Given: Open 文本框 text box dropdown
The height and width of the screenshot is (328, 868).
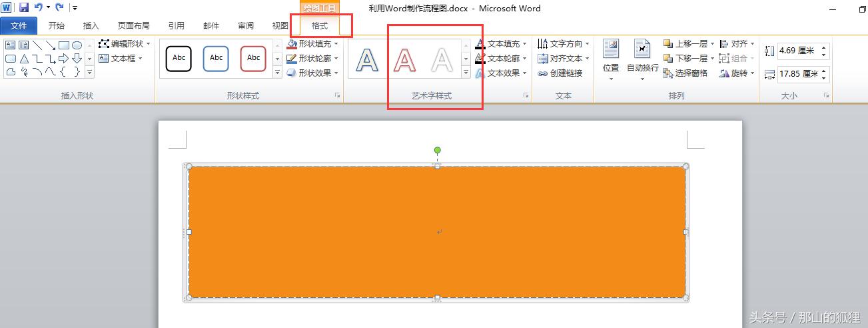Looking at the screenshot, I should click(121, 58).
